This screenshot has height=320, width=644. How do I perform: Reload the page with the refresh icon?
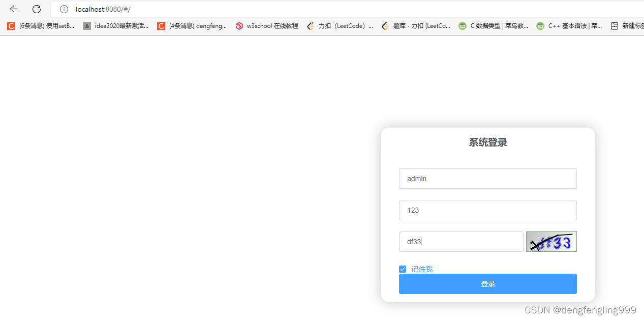[x=37, y=9]
